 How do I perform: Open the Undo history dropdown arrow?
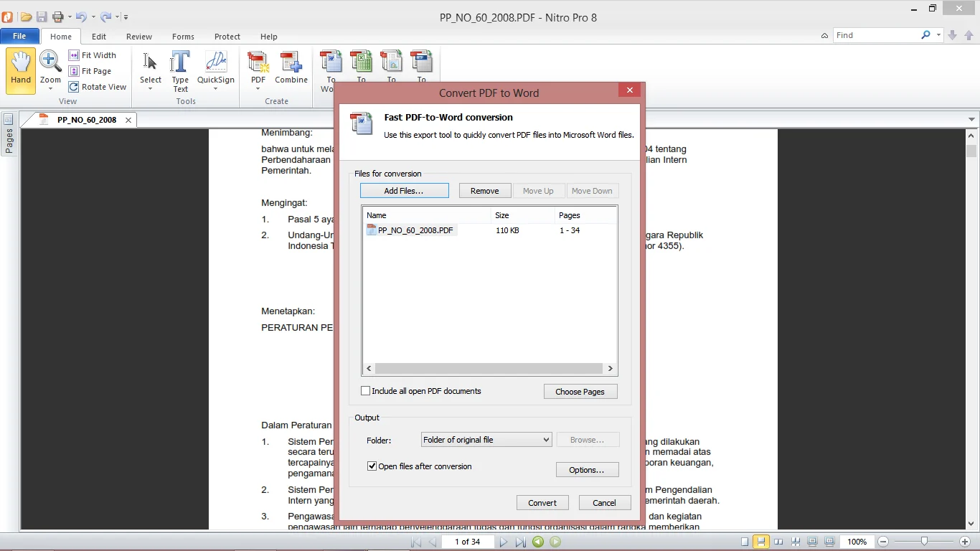point(93,17)
